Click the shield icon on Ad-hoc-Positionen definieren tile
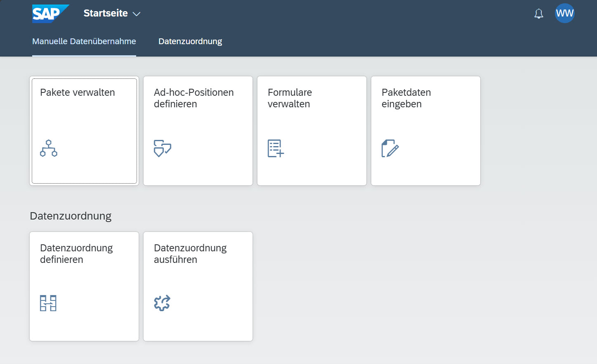 162,149
